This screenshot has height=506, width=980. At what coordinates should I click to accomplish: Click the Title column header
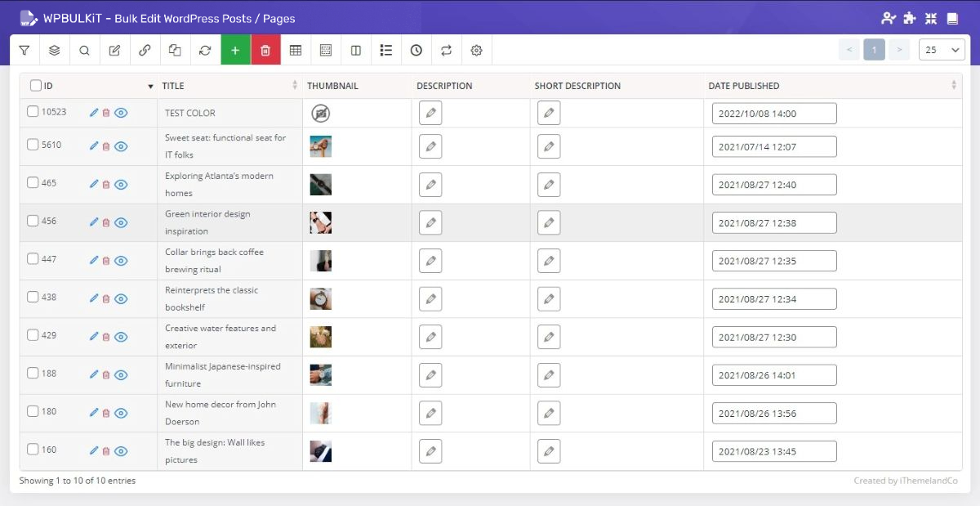(x=173, y=86)
